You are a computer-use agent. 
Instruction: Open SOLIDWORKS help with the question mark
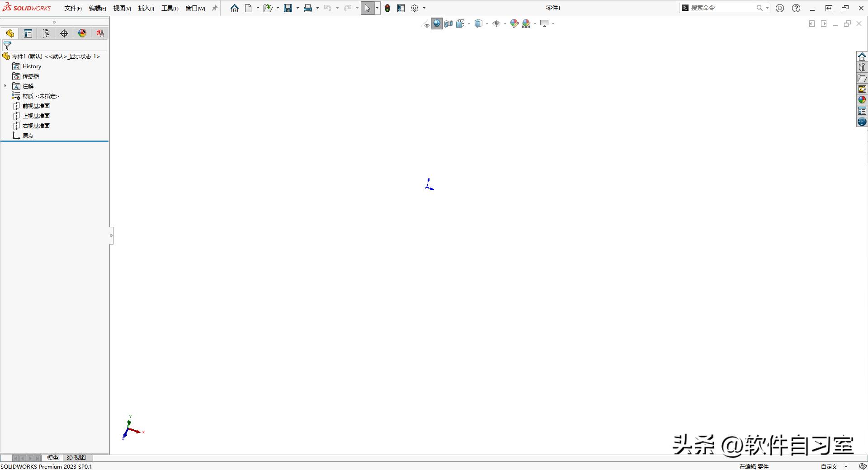[x=796, y=8]
